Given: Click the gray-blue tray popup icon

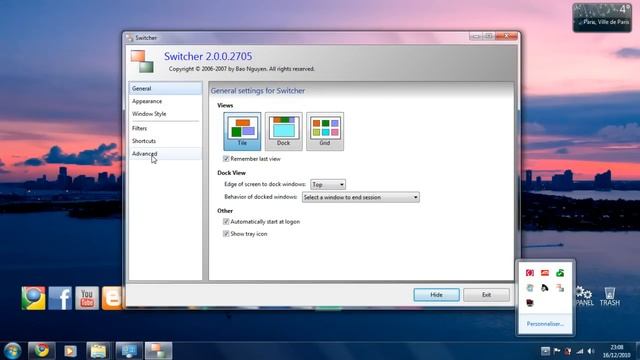Looking at the screenshot, I should [530, 288].
